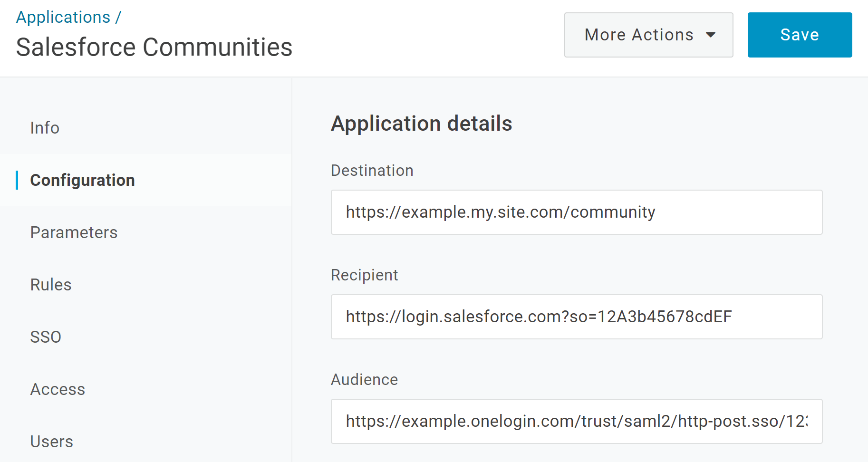Open the Info tab
This screenshot has height=462, width=868.
[45, 128]
